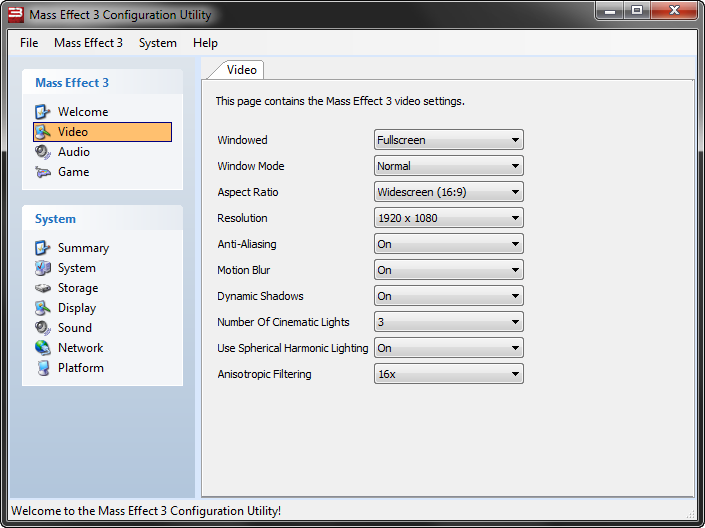
Task: Open the Window Mode dropdown
Action: coord(449,166)
